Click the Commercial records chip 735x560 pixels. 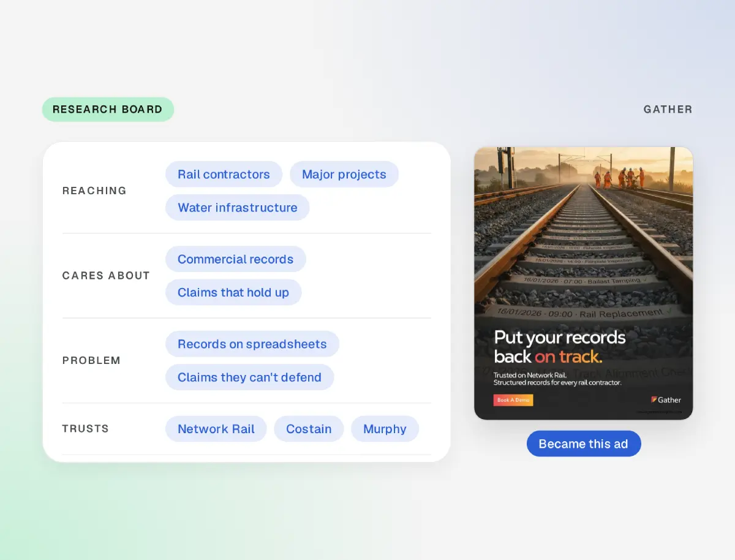[236, 259]
